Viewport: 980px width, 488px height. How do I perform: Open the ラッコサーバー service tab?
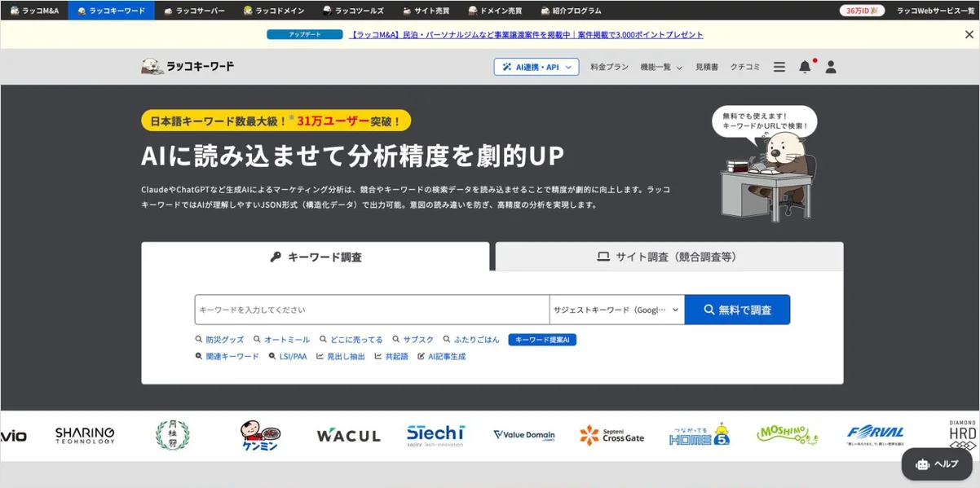[193, 11]
